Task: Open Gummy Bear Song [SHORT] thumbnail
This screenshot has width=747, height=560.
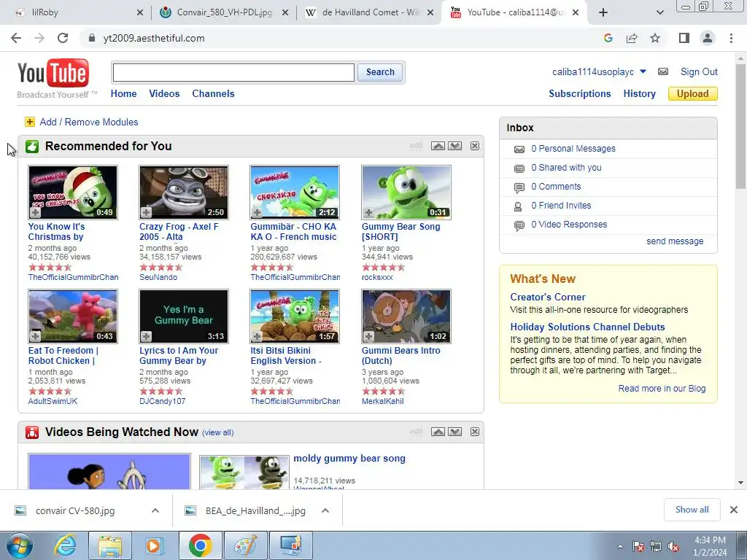Action: point(406,192)
